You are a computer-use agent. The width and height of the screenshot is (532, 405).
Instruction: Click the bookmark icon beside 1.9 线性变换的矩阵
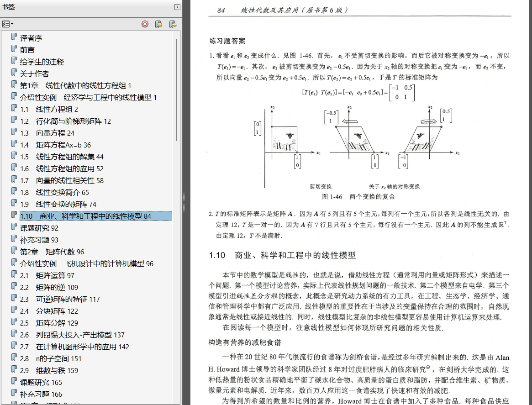[14, 203]
